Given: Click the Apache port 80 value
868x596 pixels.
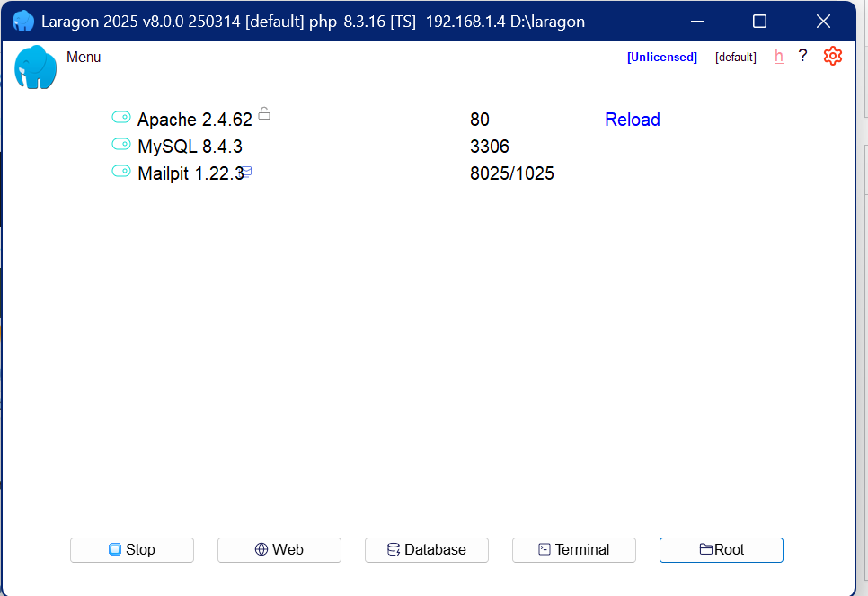Looking at the screenshot, I should (480, 120).
